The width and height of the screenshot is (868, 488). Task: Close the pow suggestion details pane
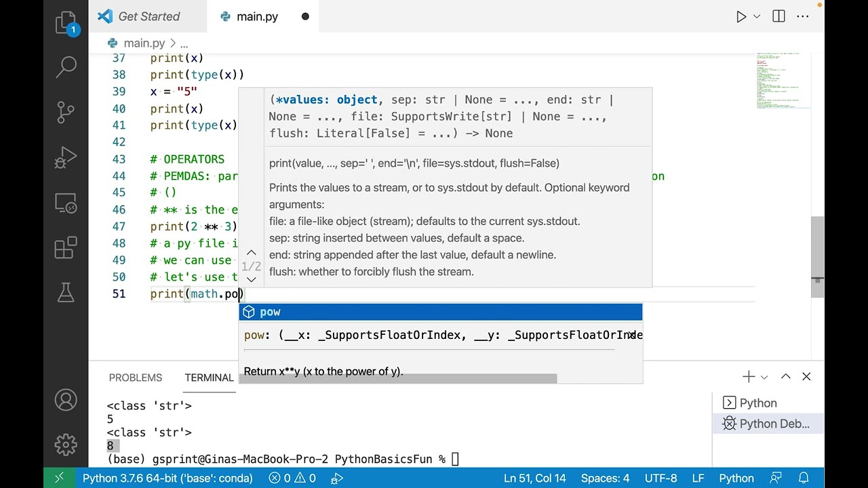click(633, 334)
